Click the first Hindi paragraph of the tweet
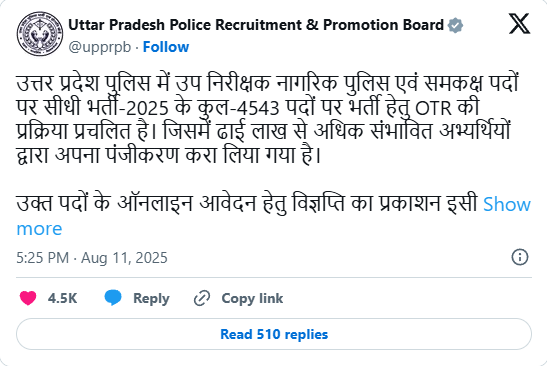This screenshot has width=547, height=366. pos(268,119)
